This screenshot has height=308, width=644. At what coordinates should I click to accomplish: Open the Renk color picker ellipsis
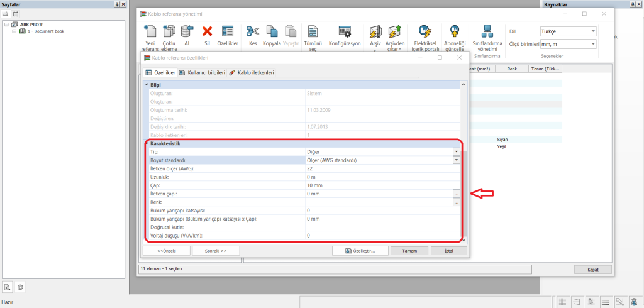point(456,202)
